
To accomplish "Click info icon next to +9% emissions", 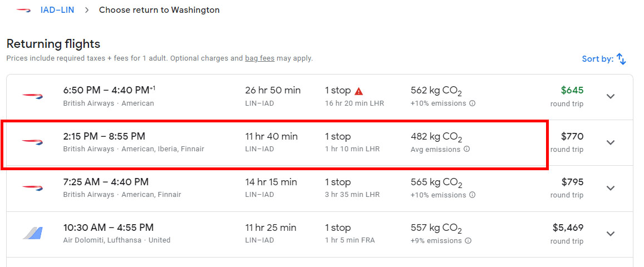I will pos(468,241).
